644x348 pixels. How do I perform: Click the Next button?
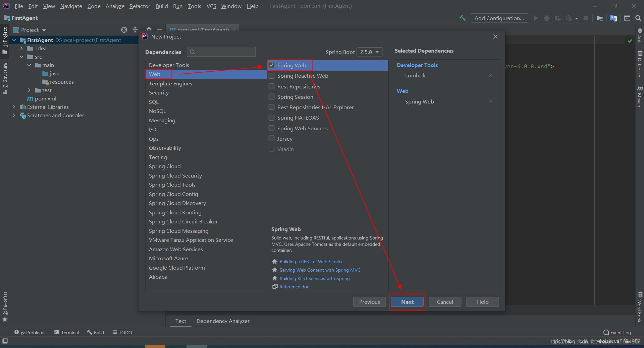pyautogui.click(x=407, y=302)
